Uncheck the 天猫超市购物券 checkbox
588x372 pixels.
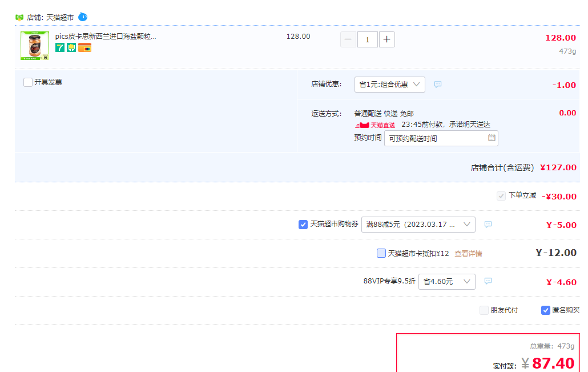(303, 225)
